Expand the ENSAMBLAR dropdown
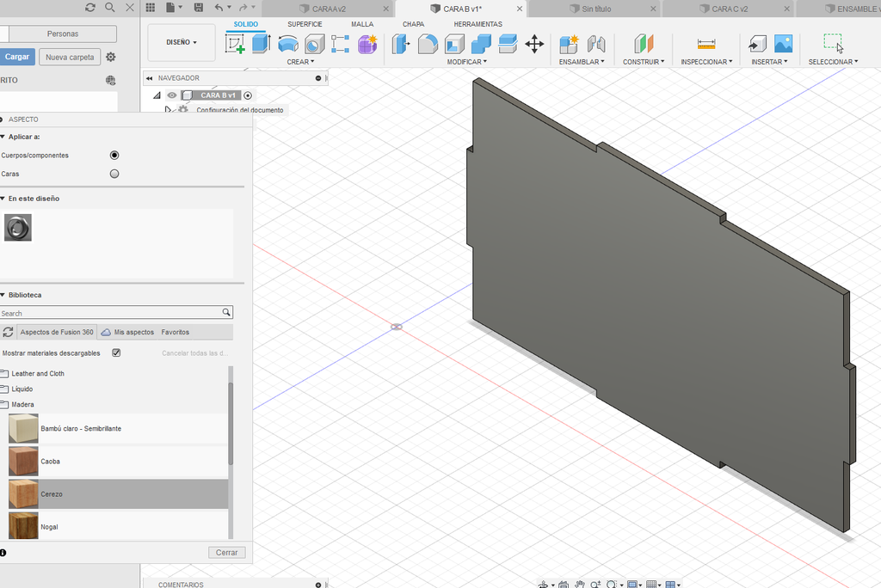 pos(582,62)
